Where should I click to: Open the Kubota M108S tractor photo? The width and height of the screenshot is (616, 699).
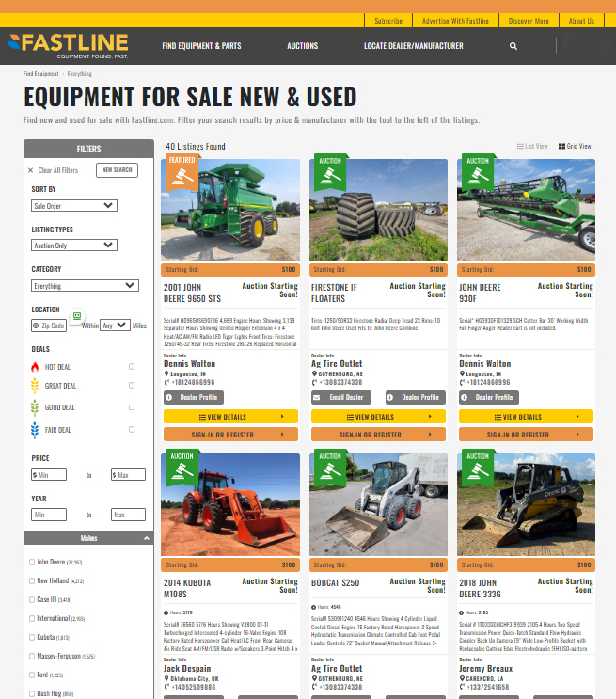point(230,504)
